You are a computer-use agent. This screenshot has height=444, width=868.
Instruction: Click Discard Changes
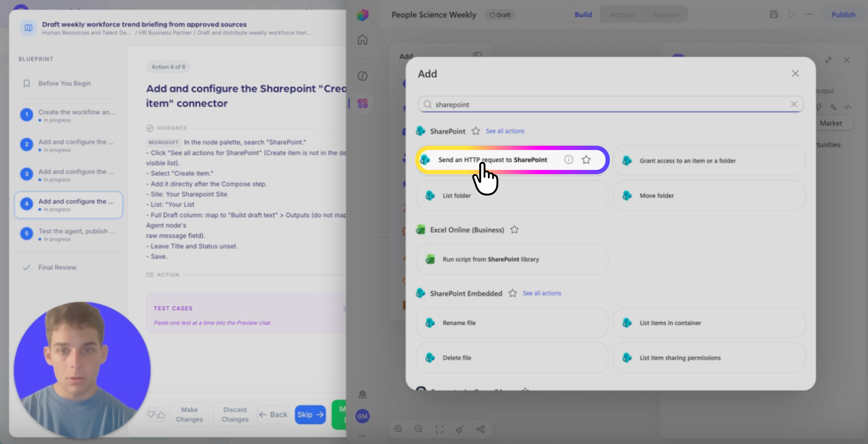click(235, 414)
